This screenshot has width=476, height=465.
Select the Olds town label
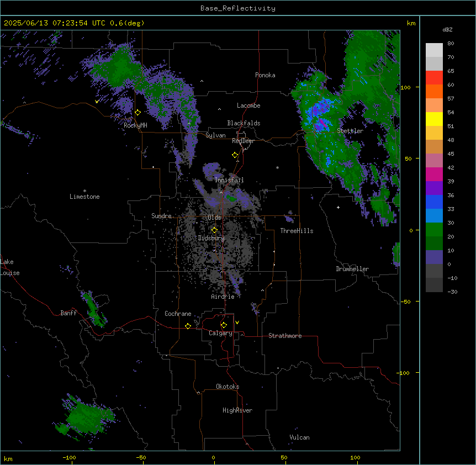[x=214, y=218]
